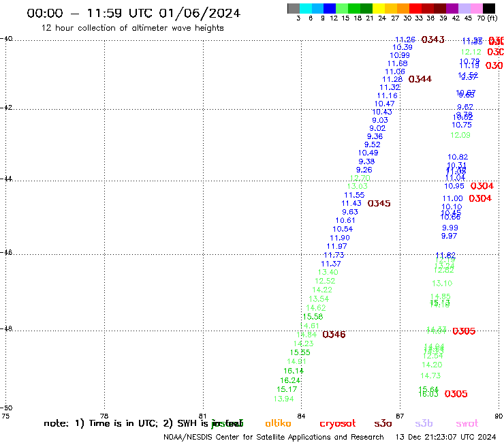The width and height of the screenshot is (504, 443).
Task: Click the wave height value 14.20
Action: pyautogui.click(x=432, y=365)
